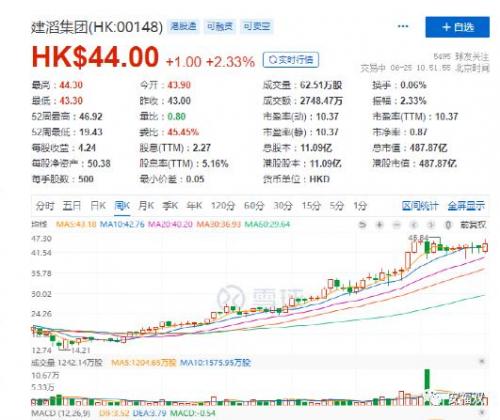The width and height of the screenshot is (500, 420).
Task: Select the 60分 interval tab
Action: (x=254, y=206)
